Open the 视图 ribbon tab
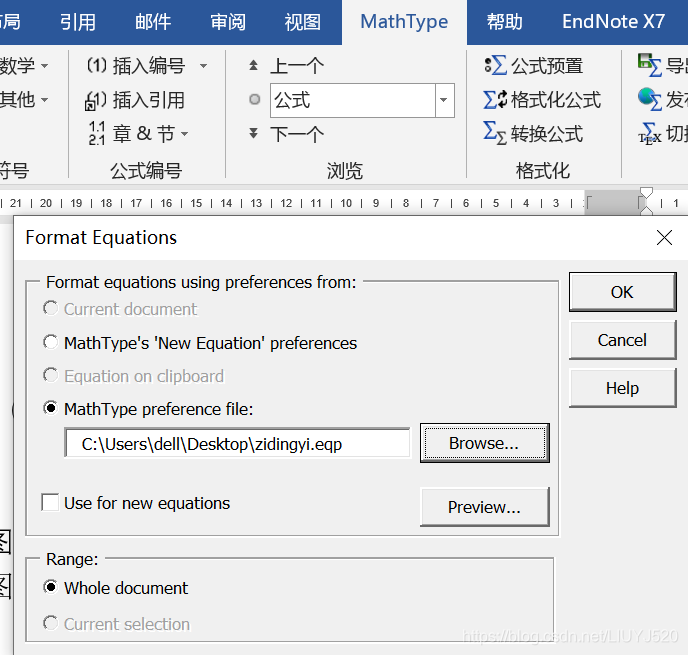This screenshot has height=655, width=688. coord(302,21)
